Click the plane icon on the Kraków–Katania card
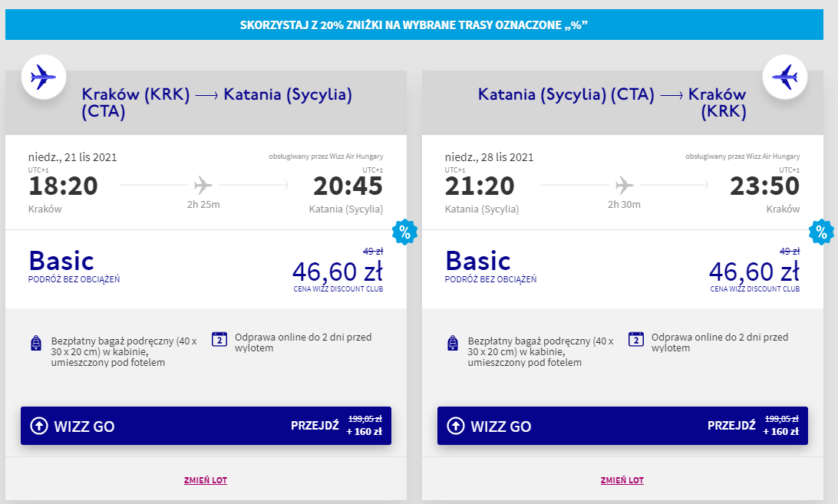Screen dimensions: 838x504 [x=43, y=76]
